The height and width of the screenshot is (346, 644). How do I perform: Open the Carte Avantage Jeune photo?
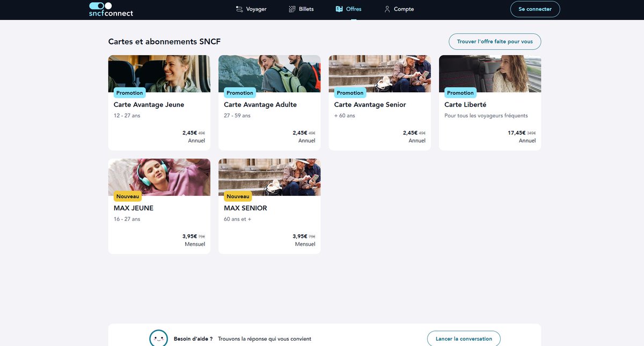159,73
